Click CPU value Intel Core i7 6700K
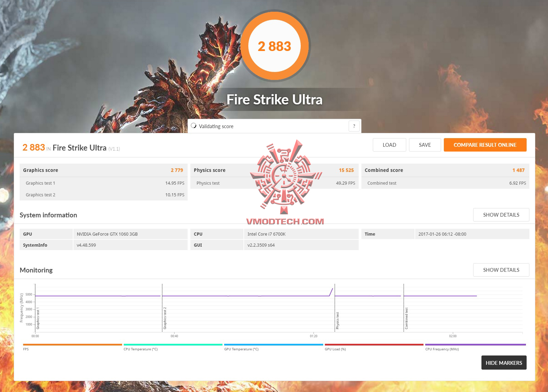Viewport: 548px width, 392px height. tap(267, 234)
